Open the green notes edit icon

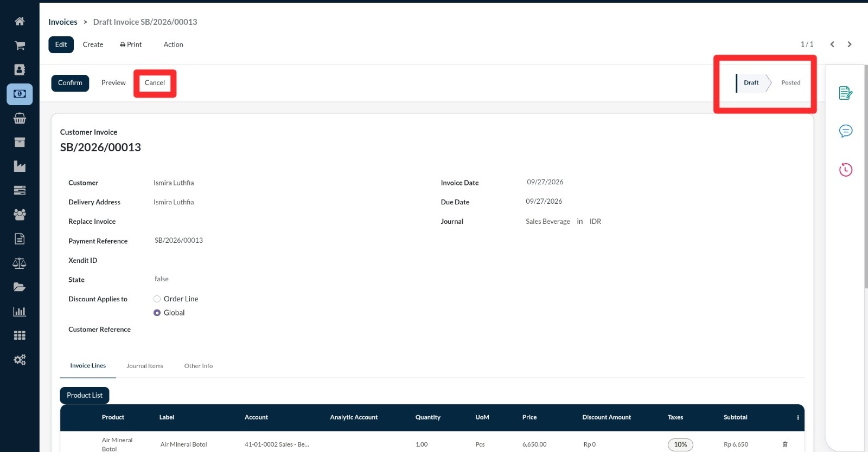846,93
